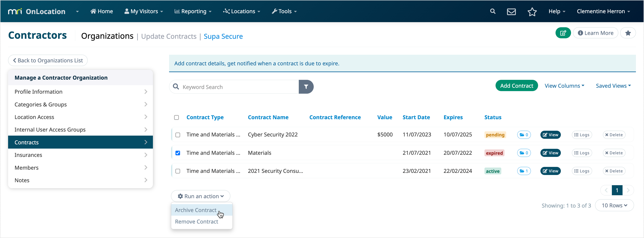Tick the Cyber Security 2022 row checkbox
The width and height of the screenshot is (644, 238).
[x=178, y=135]
